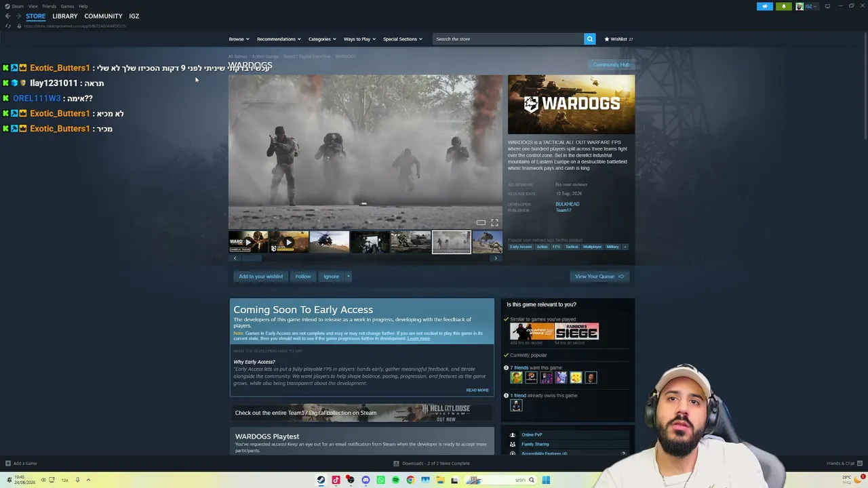Click the Add a Game plus icon
Viewport: 868px width, 488px height.
7,464
